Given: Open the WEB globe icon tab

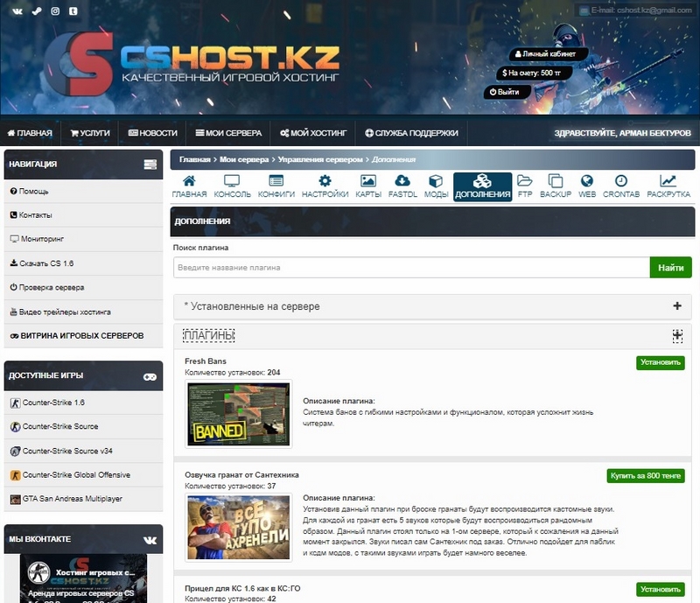Looking at the screenshot, I should [x=587, y=186].
